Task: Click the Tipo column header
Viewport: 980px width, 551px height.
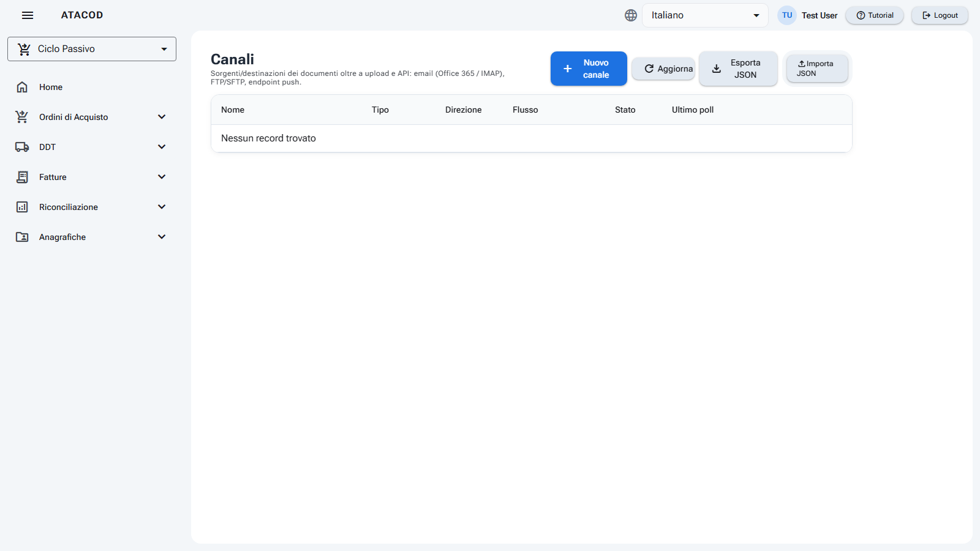Action: [380, 110]
